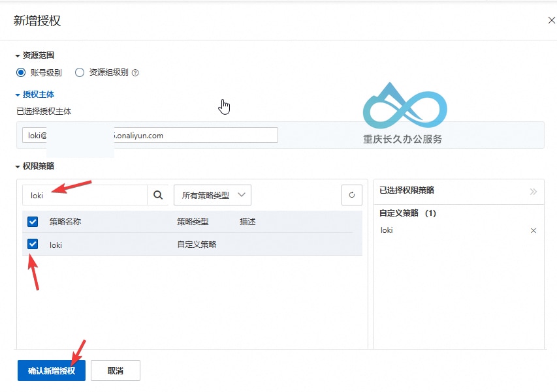Click the 策略名称 column header
Image resolution: width=557 pixels, height=392 pixels.
[65, 222]
